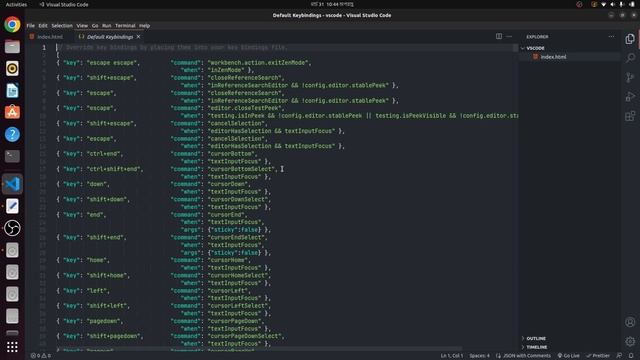Open Rhythmbox from the dock
Viewport: 640px width, 360px height.
click(12, 69)
